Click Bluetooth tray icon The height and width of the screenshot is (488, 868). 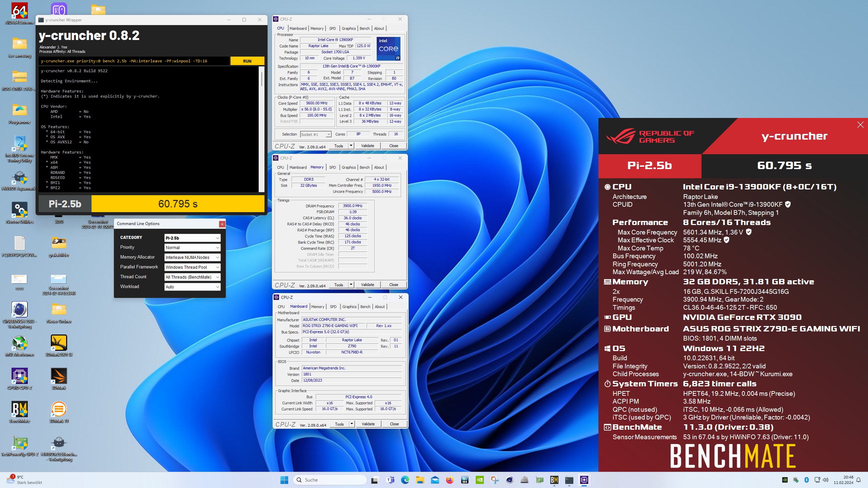(807, 480)
